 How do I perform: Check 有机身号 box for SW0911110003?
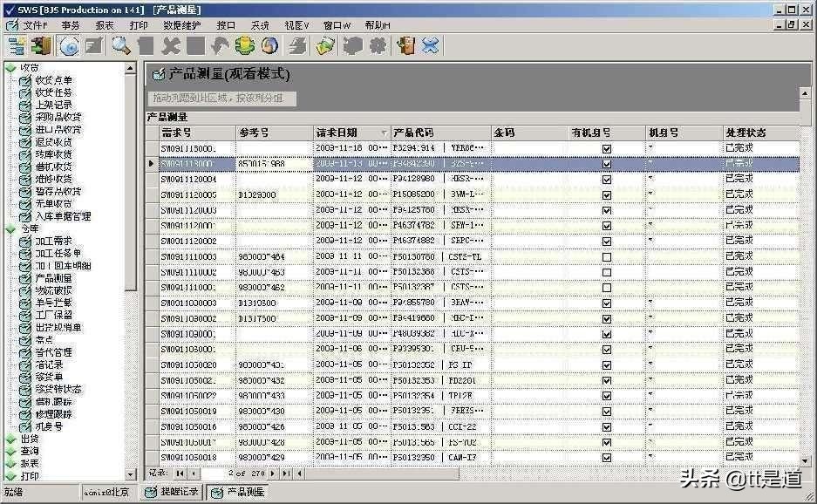607,257
